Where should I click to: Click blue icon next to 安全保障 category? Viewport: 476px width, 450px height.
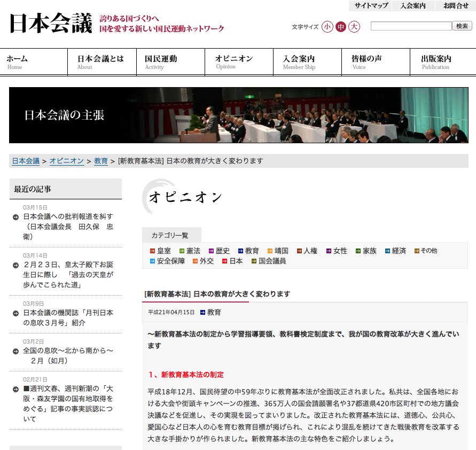(152, 261)
